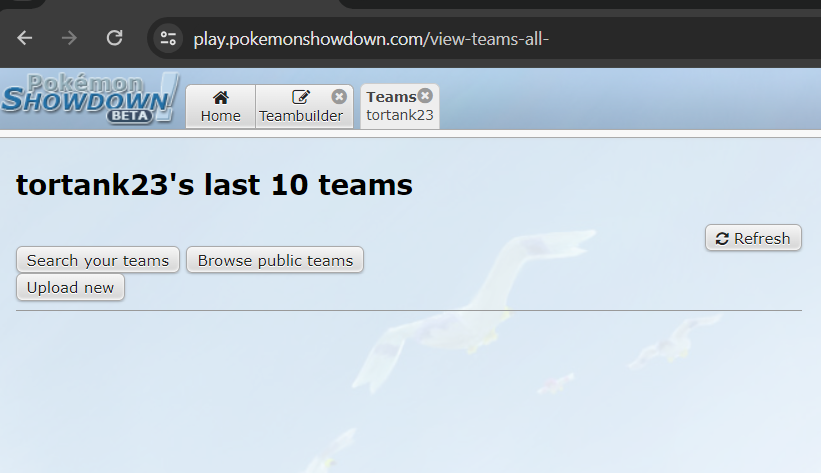821x473 pixels.
Task: Click the heading tortank23's last 10 teams
Action: click(214, 185)
